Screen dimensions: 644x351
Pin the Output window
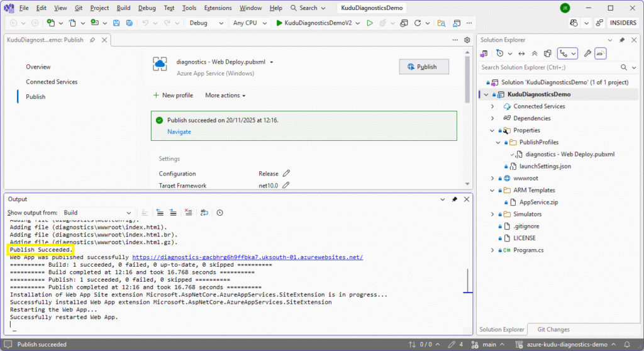(454, 199)
